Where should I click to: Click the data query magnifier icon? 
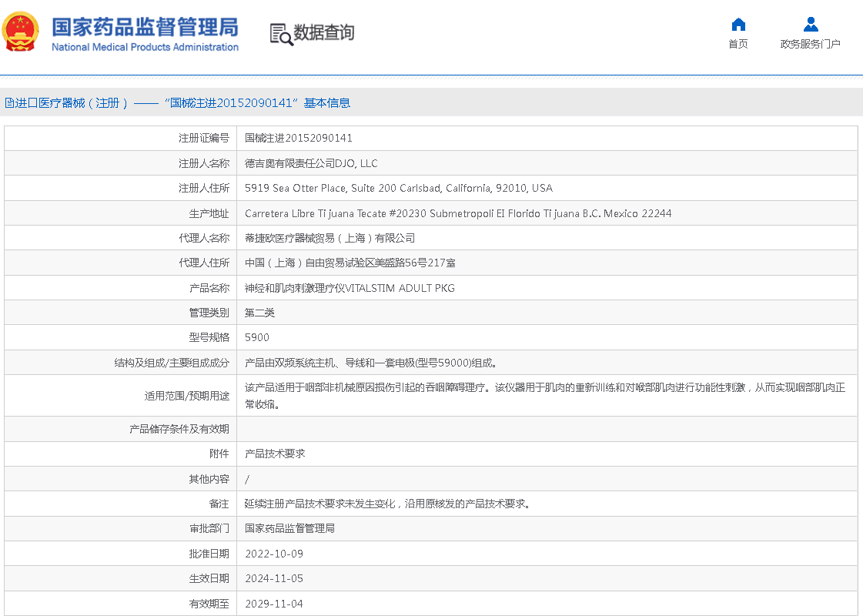[x=281, y=34]
